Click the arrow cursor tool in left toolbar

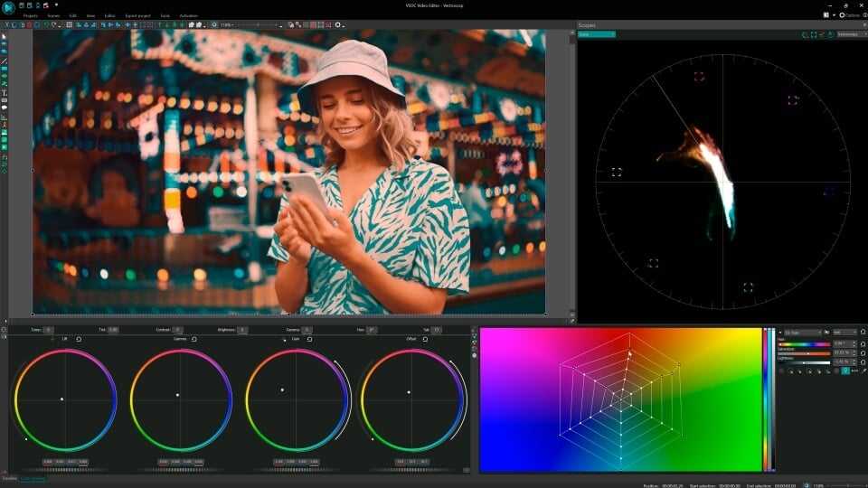[x=4, y=37]
